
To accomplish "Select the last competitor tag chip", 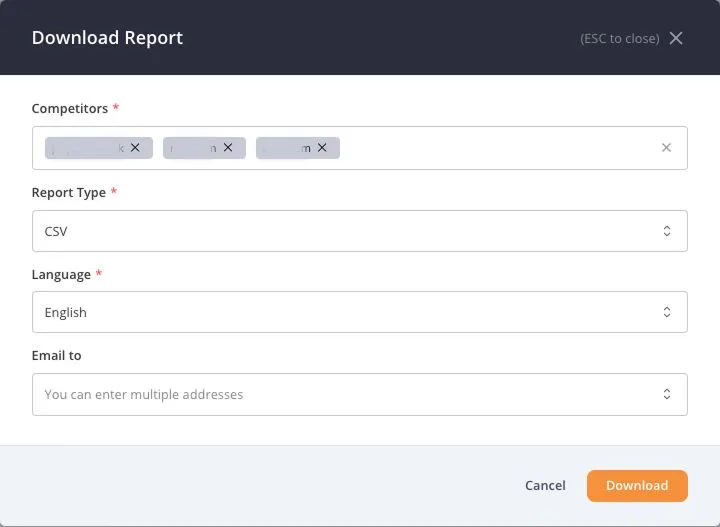I will point(286,148).
